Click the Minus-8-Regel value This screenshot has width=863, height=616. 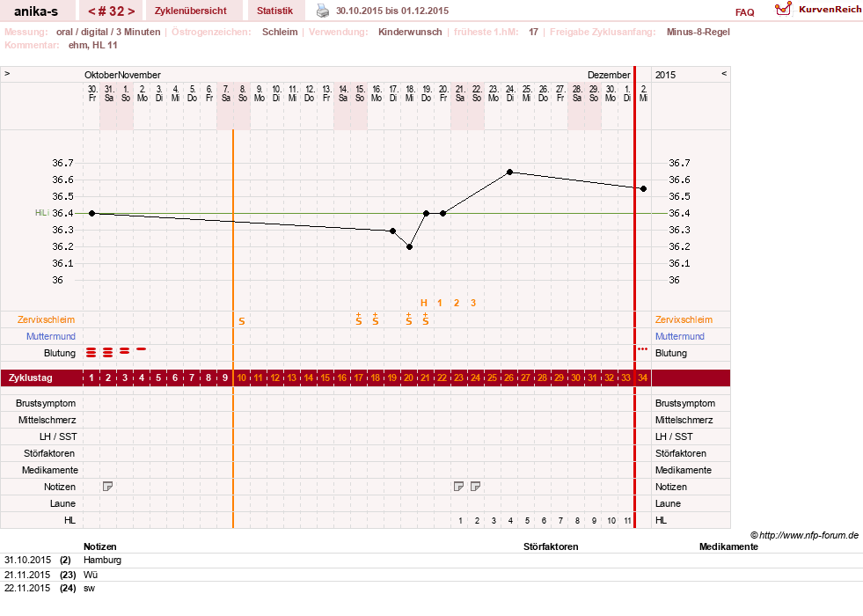coord(698,32)
